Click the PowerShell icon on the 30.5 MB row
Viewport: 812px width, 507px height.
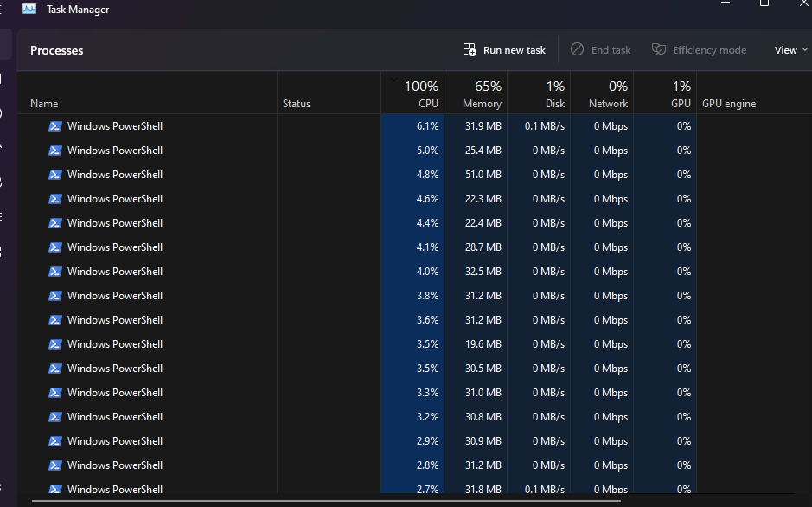coord(55,369)
